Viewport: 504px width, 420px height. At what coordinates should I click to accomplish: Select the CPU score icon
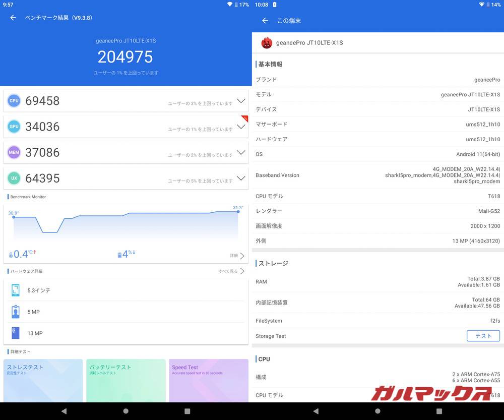pyautogui.click(x=14, y=100)
